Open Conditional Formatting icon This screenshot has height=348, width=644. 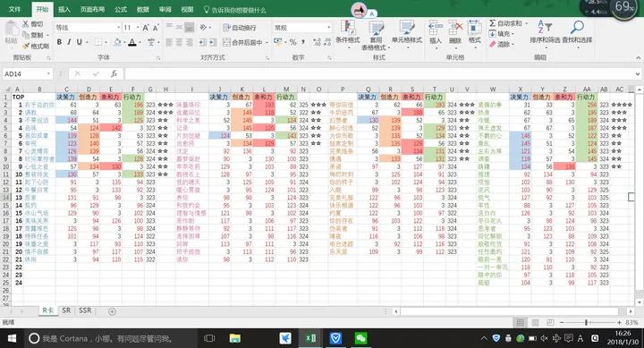point(348,28)
